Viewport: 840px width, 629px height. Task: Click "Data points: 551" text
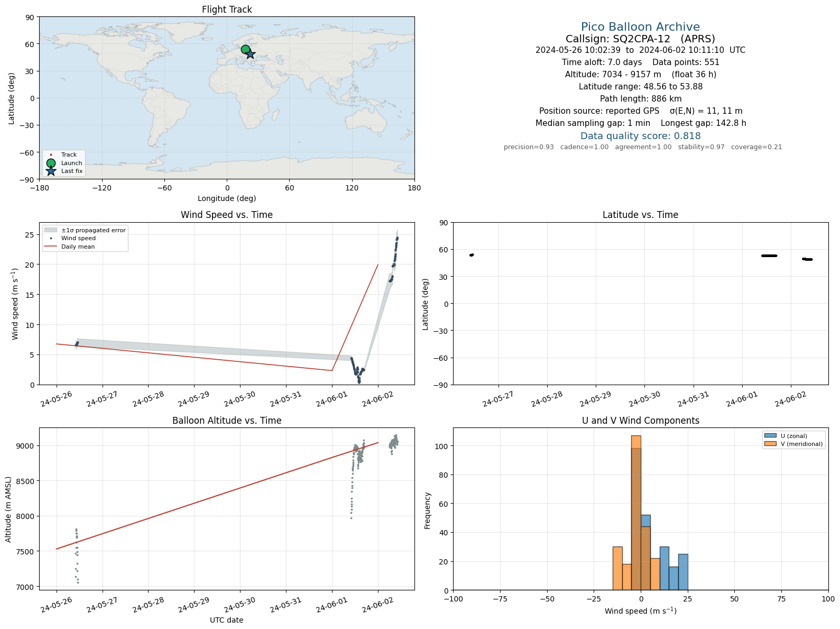(686, 62)
